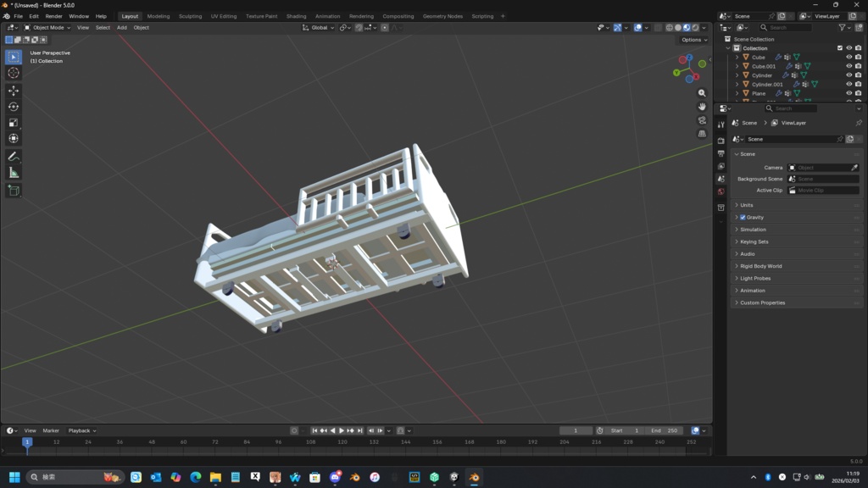Toggle camera view using the viewport camera icon
The image size is (868, 488).
tap(702, 120)
